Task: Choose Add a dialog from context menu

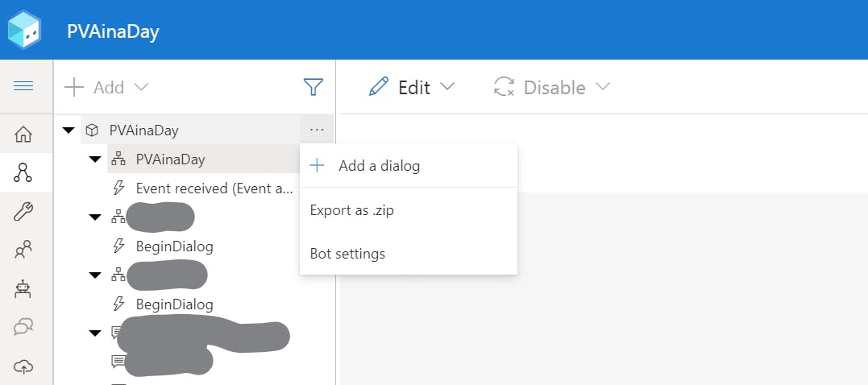Action: pyautogui.click(x=409, y=165)
